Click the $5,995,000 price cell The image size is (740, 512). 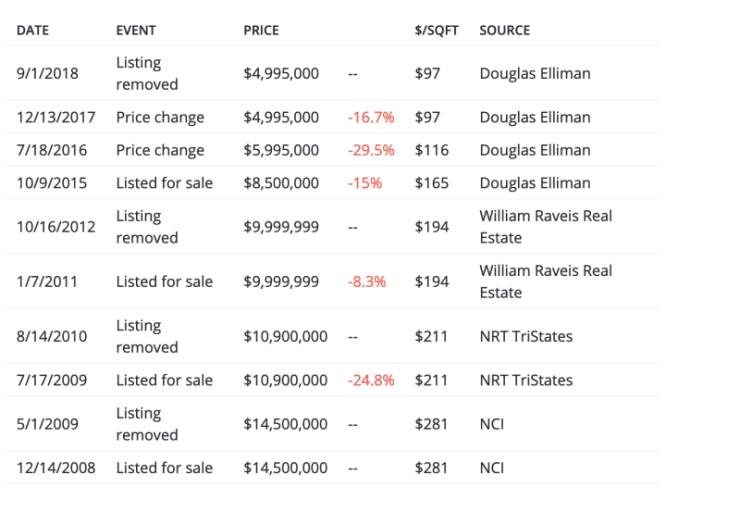[281, 150]
